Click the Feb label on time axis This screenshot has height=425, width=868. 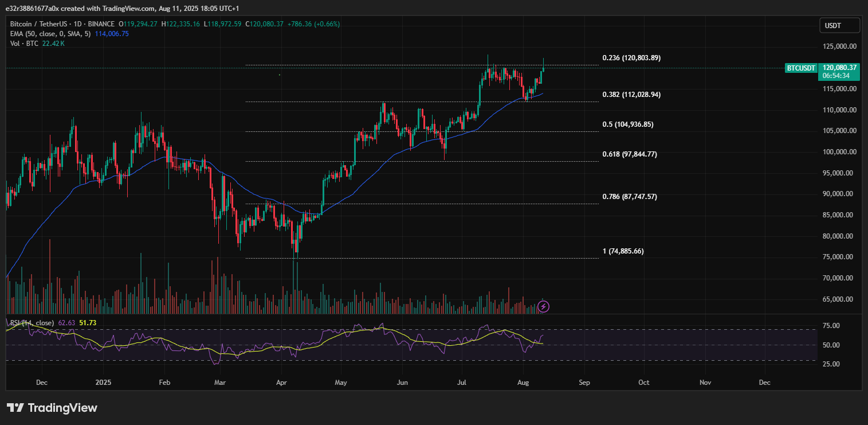[164, 382]
